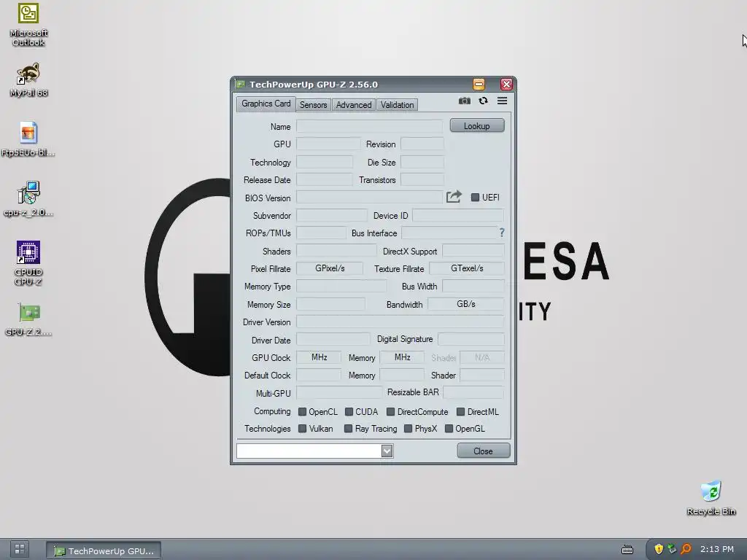Toggle the UEFI checkbox
The image size is (747, 560).
click(x=475, y=197)
